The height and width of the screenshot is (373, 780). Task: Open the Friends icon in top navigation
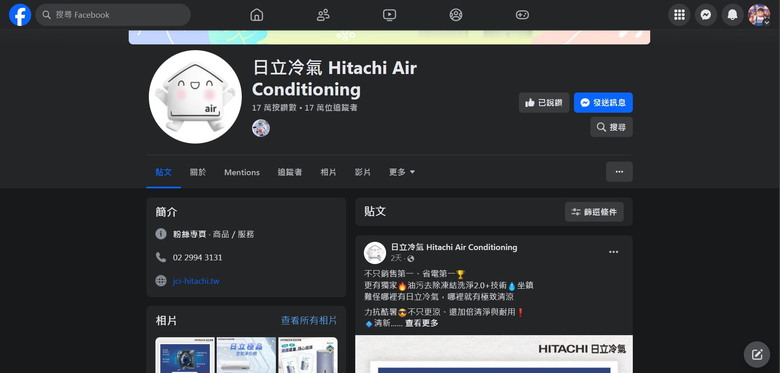pos(323,15)
